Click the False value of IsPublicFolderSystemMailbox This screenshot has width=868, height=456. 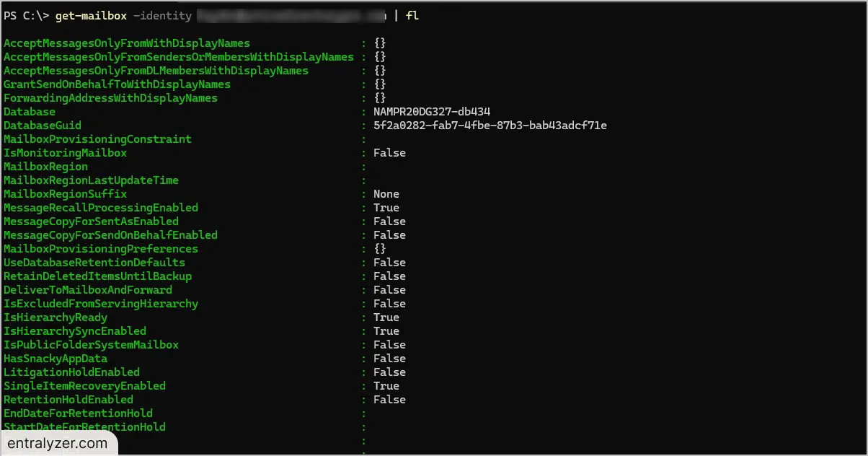click(389, 345)
